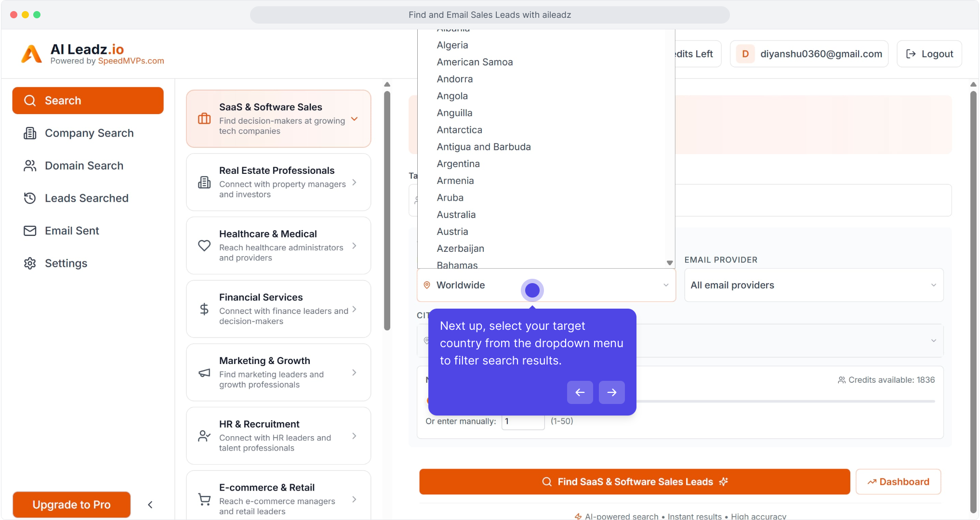Click the heart icon for Healthcare & Medical
The height and width of the screenshot is (520, 980).
point(204,246)
